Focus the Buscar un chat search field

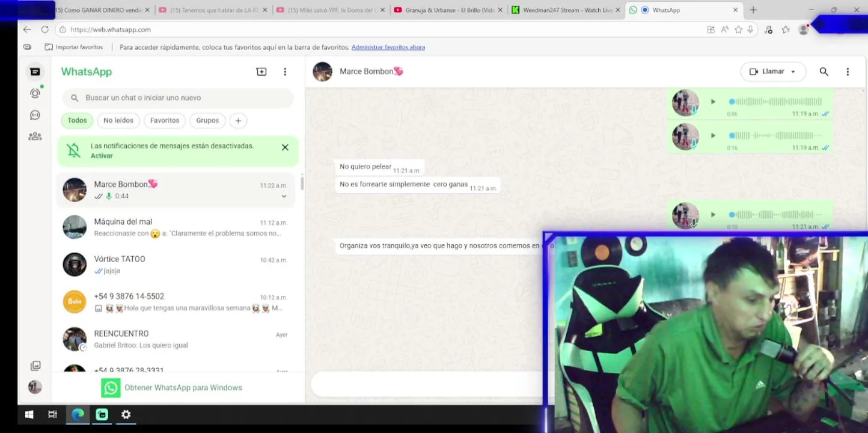(178, 98)
